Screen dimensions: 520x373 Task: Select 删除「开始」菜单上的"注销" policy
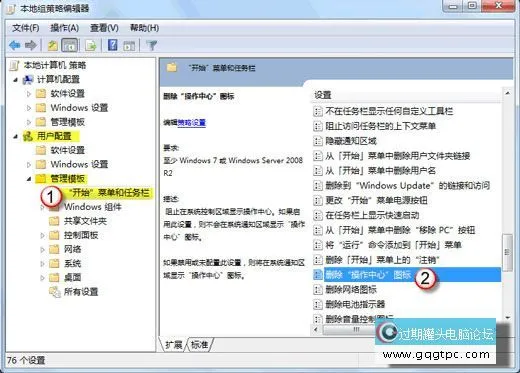coord(382,260)
